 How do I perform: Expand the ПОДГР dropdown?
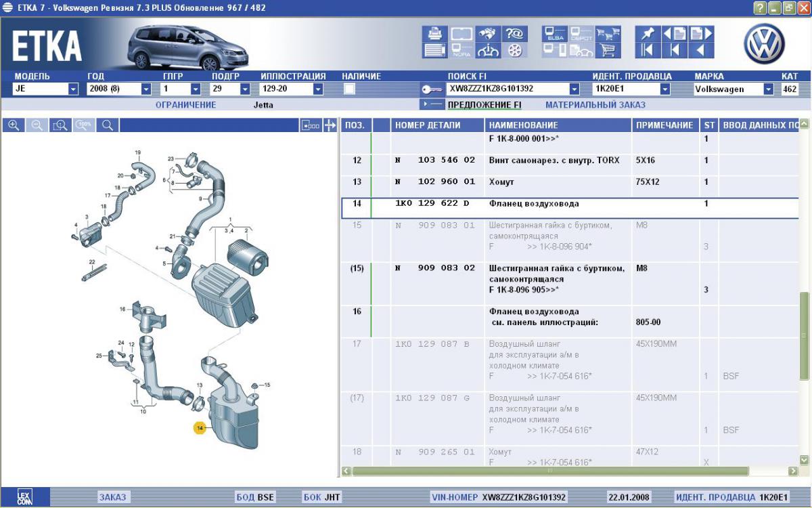(246, 89)
